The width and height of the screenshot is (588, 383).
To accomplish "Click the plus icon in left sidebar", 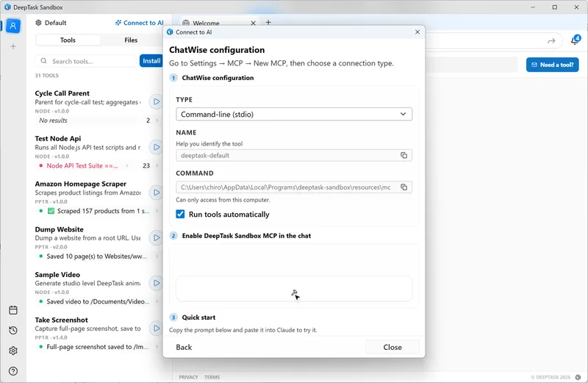I will [x=13, y=46].
